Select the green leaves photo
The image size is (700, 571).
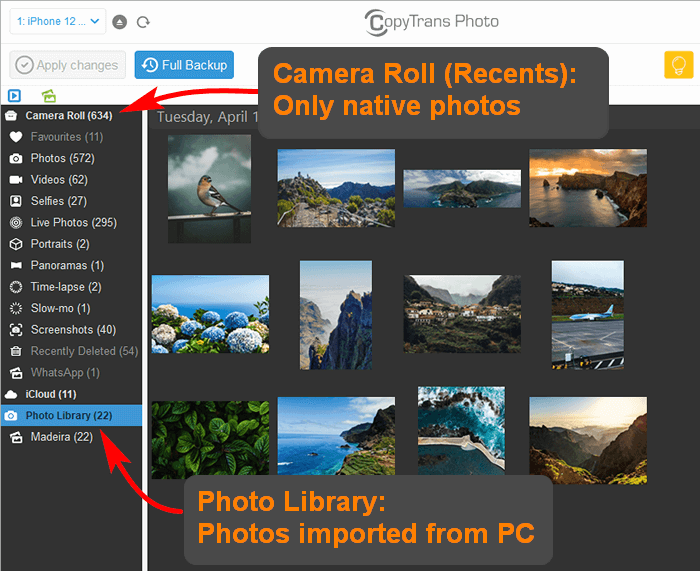pos(210,440)
